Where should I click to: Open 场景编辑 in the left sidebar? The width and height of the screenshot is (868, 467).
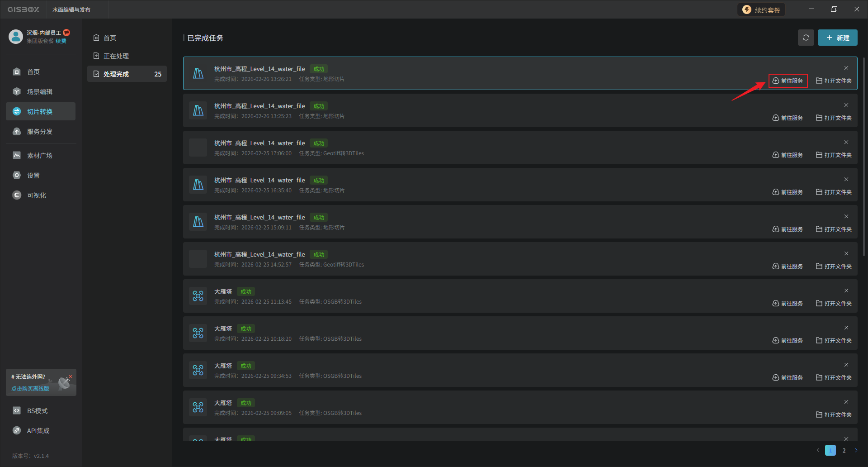coord(40,92)
